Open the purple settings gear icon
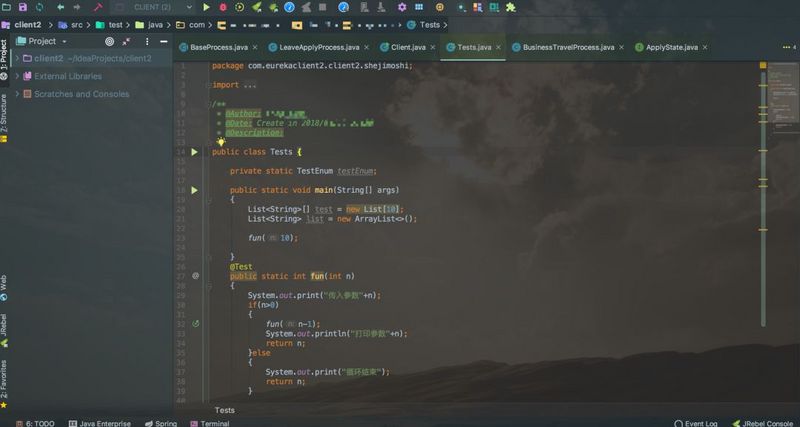The width and height of the screenshot is (800, 427). click(402, 7)
